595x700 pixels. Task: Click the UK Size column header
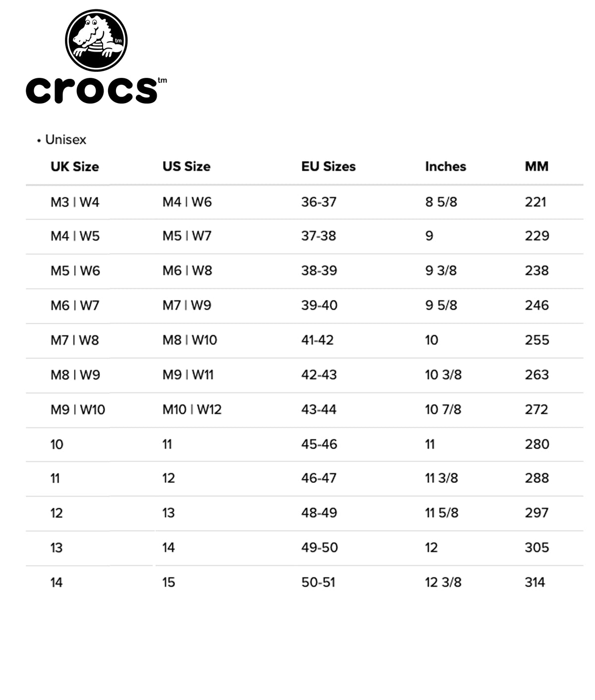(x=75, y=167)
